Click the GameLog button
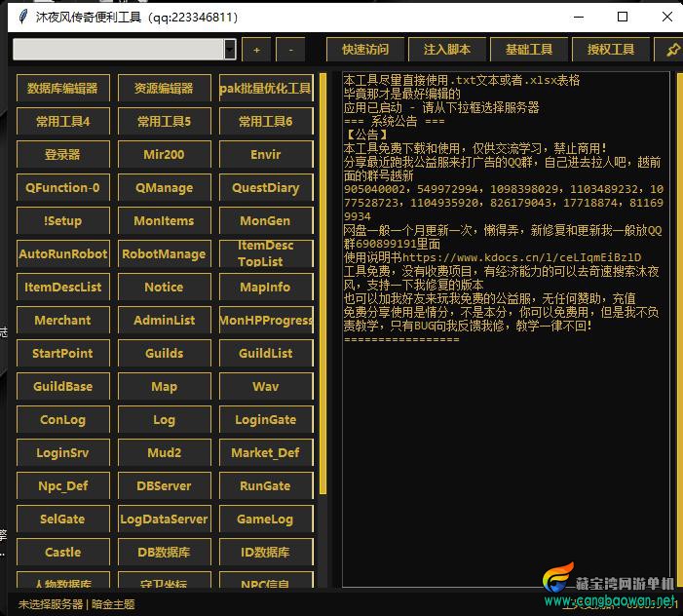 [266, 519]
